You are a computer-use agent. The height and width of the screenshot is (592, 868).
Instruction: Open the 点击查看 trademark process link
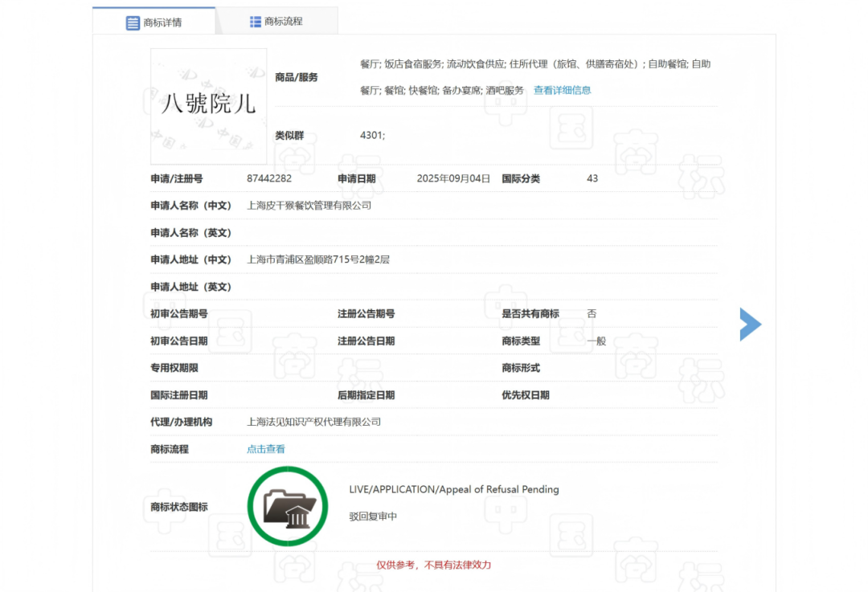click(265, 449)
